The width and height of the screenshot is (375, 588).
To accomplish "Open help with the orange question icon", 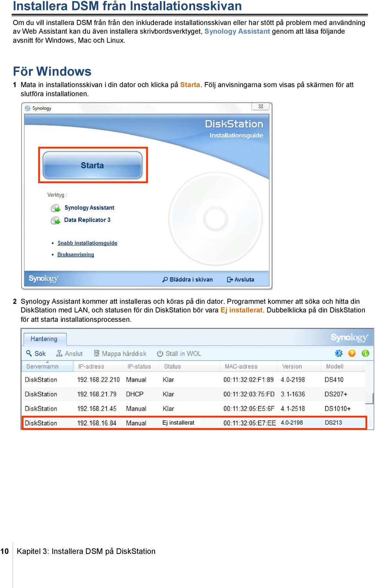I will click(352, 353).
